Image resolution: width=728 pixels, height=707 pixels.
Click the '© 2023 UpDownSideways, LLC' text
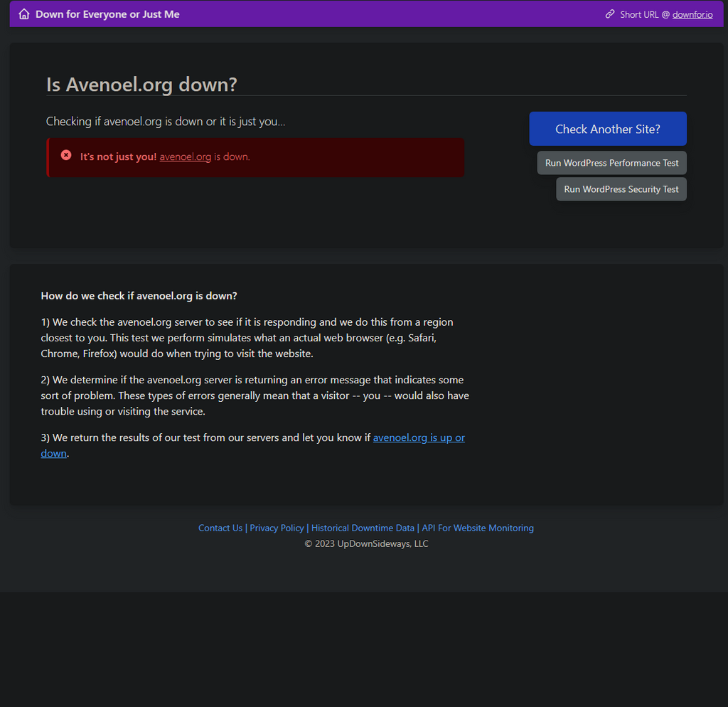click(366, 544)
